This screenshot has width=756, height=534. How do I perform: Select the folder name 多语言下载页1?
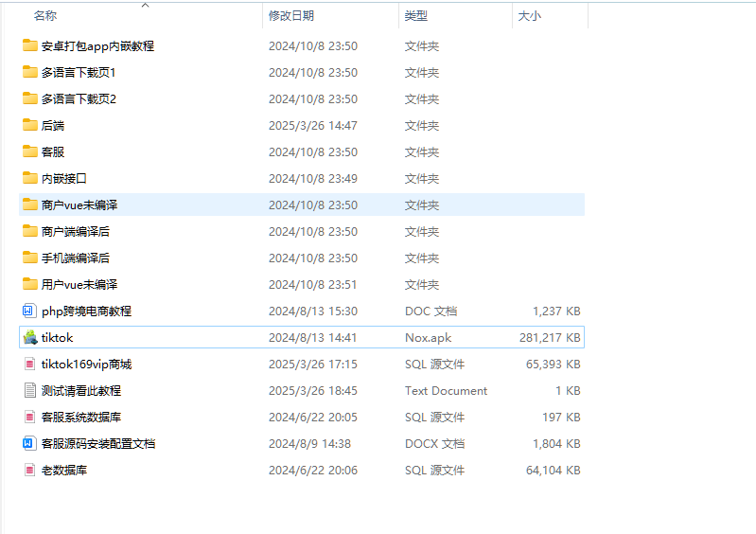point(79,72)
